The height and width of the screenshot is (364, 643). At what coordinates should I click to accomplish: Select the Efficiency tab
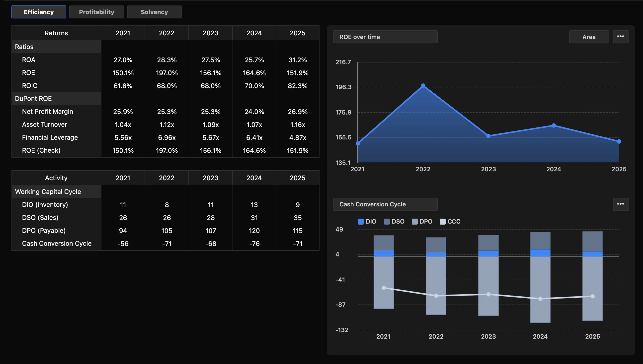(x=39, y=12)
